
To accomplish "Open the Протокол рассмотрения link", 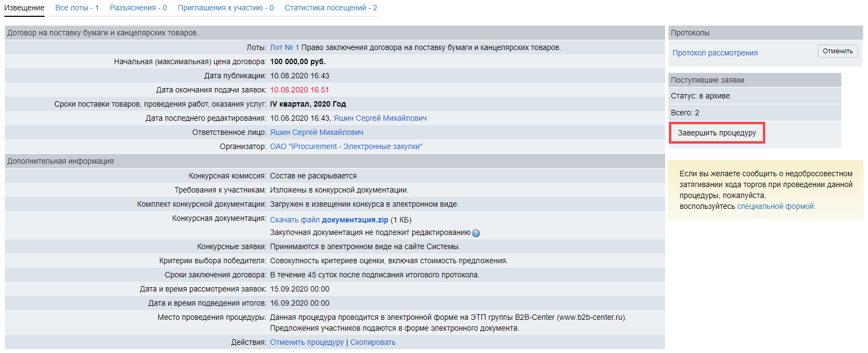I will (x=715, y=53).
